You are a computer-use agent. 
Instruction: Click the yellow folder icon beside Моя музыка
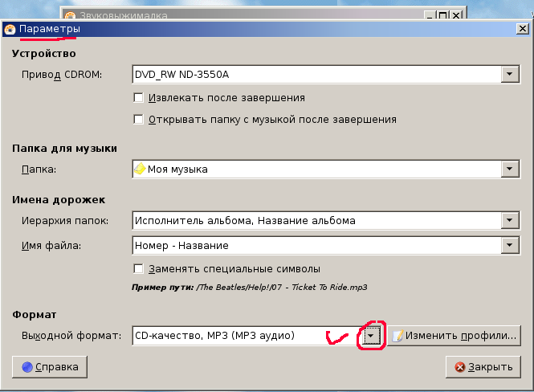pyautogui.click(x=140, y=169)
